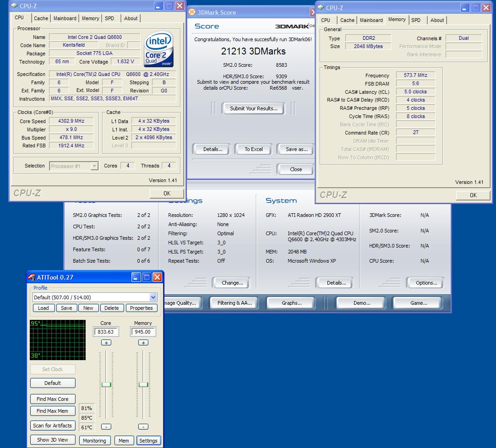This screenshot has width=496, height=448.
Task: Adjust the Memory clock slider handle
Action: click(143, 384)
